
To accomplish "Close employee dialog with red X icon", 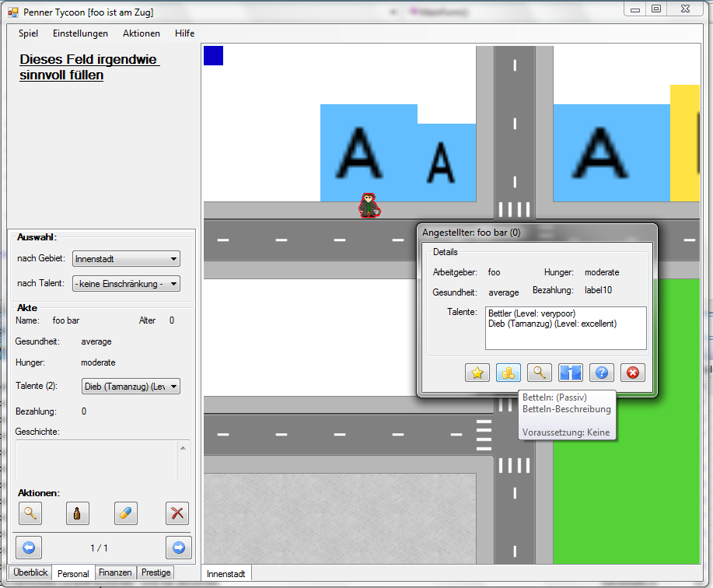I will pyautogui.click(x=632, y=373).
